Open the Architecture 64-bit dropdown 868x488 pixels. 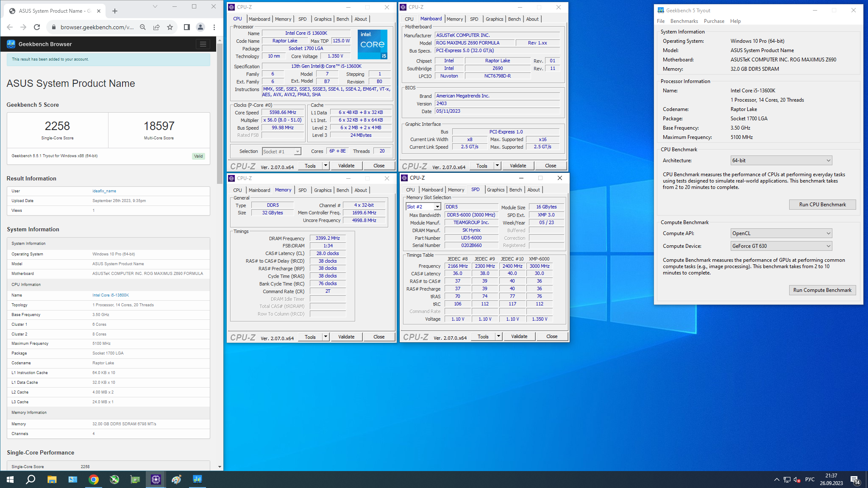coord(781,161)
